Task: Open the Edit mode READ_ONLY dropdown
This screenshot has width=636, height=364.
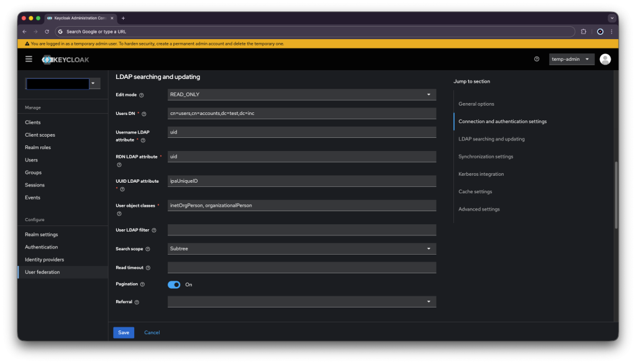Action: click(x=301, y=94)
